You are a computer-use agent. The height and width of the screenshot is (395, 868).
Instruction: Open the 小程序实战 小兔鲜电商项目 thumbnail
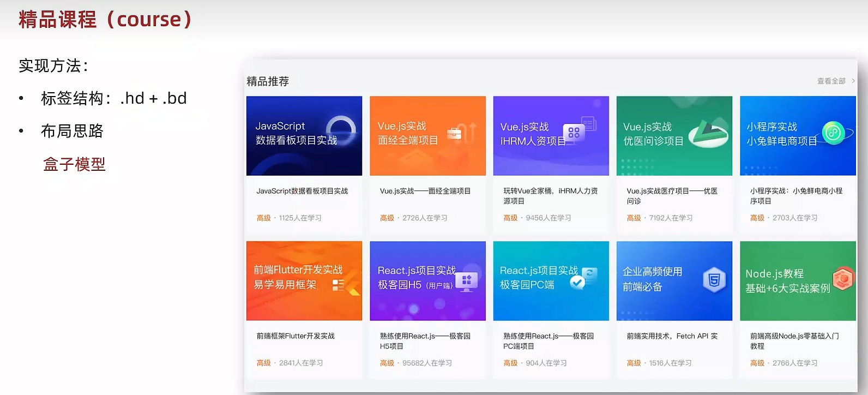tap(798, 136)
